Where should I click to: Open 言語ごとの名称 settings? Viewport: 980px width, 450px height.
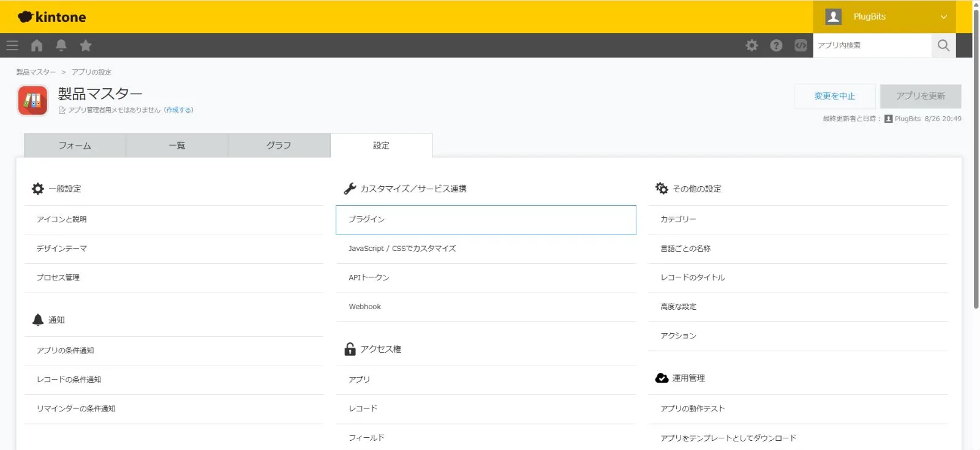pos(798,249)
